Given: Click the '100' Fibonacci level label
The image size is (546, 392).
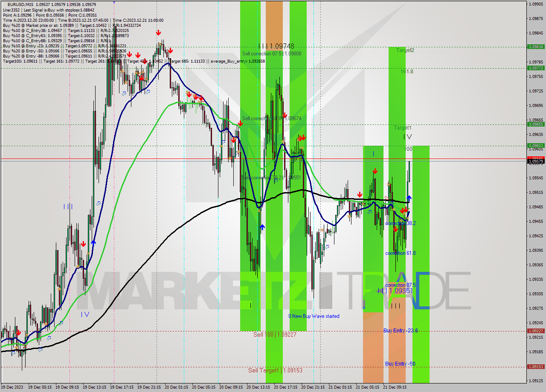Looking at the screenshot, I should pyautogui.click(x=408, y=149).
